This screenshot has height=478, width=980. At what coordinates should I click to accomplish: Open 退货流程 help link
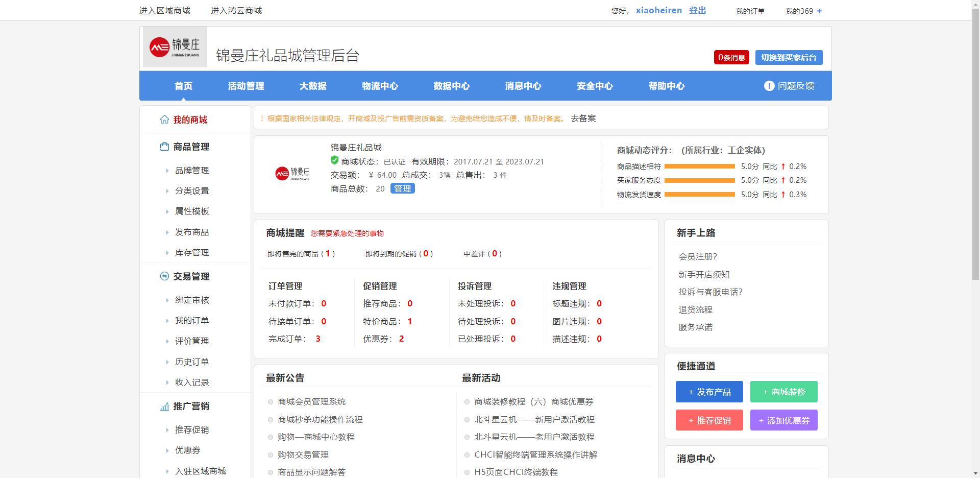pyautogui.click(x=695, y=309)
